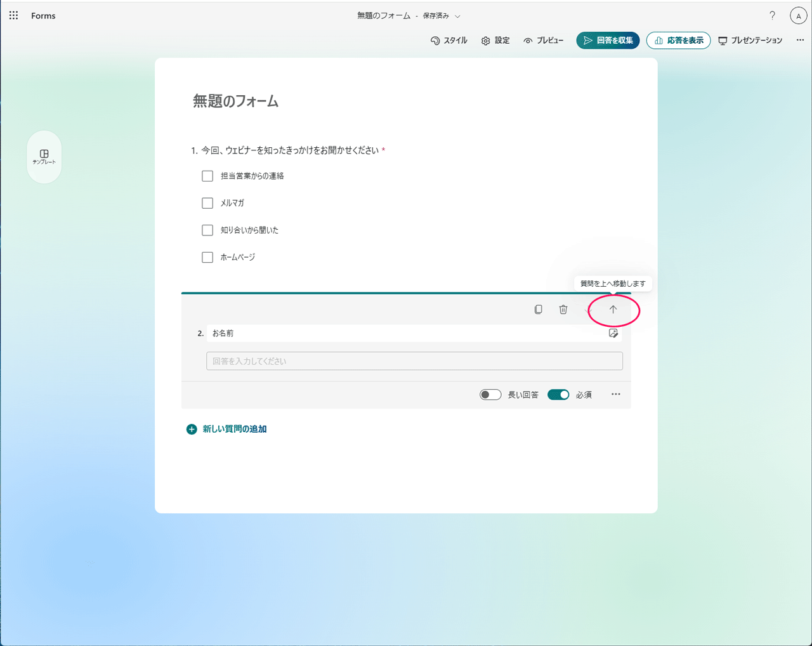Check the メルマガ option in question 1
812x646 pixels.
tap(207, 202)
